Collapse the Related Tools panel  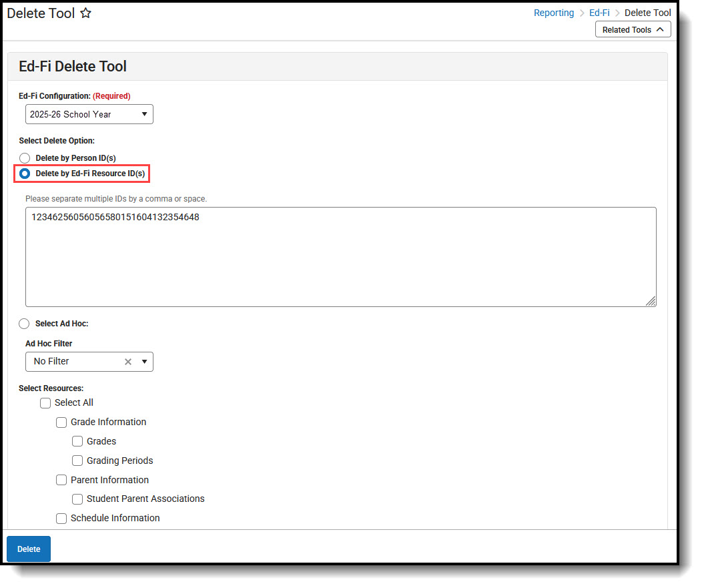tap(633, 29)
